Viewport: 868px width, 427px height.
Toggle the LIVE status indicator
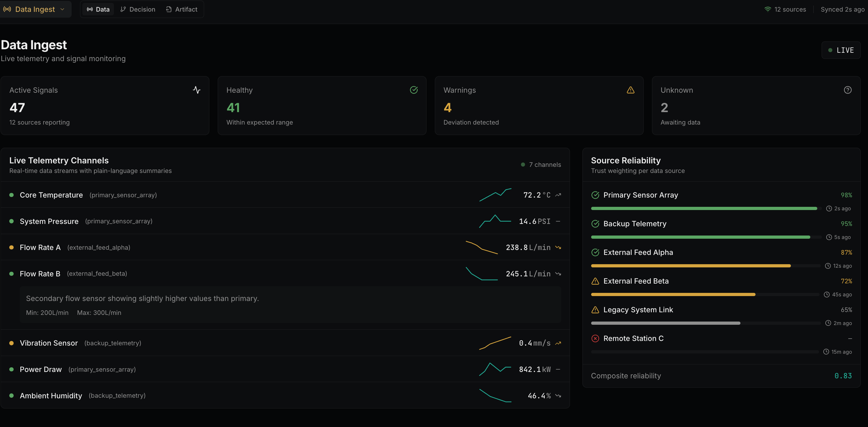click(841, 50)
